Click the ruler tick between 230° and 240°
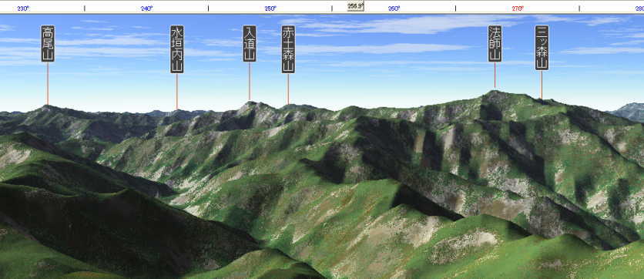The image size is (644, 279). (85, 8)
